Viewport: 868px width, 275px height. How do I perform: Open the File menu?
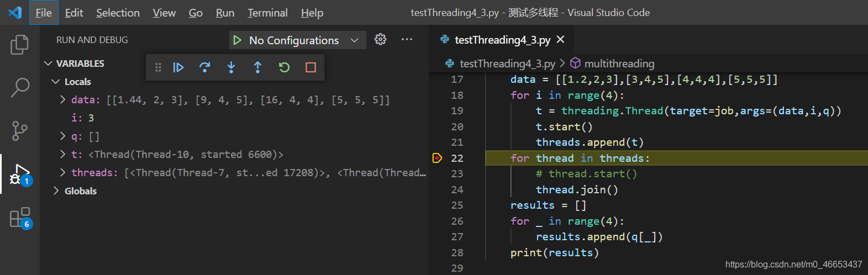44,13
